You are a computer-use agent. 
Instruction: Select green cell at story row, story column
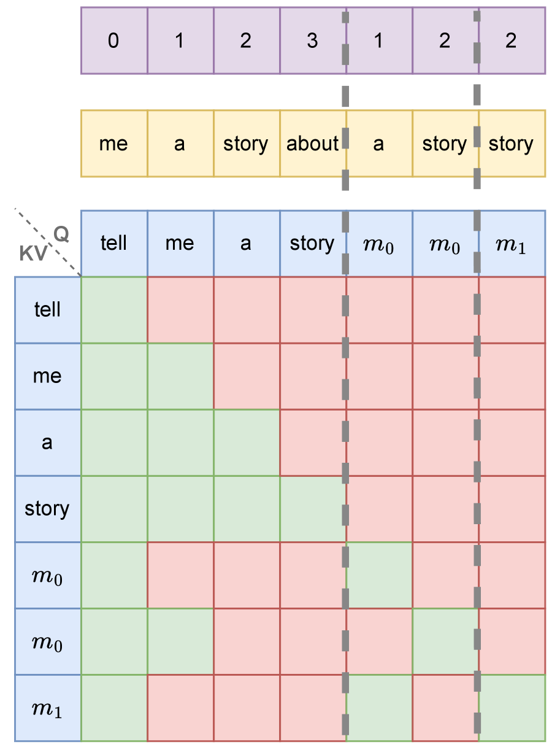(312, 509)
